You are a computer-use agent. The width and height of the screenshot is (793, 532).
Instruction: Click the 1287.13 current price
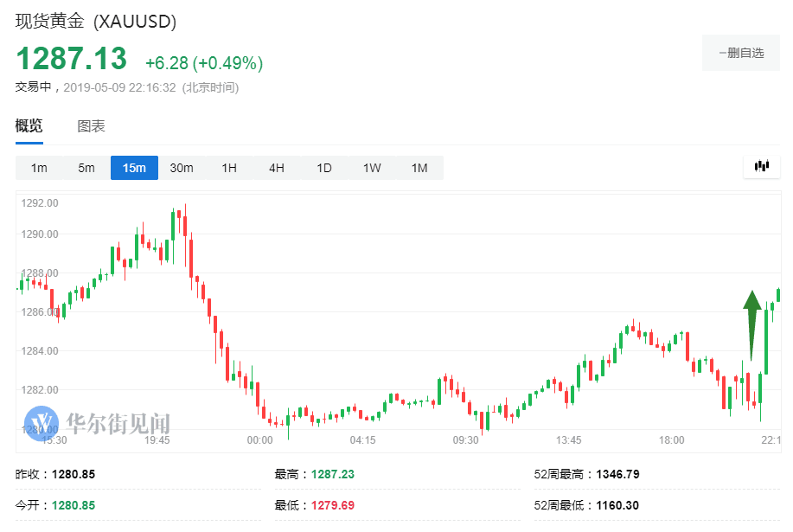(x=71, y=59)
